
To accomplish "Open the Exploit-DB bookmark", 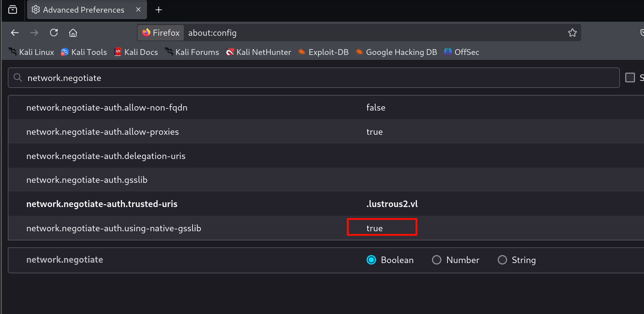I will pos(323,52).
